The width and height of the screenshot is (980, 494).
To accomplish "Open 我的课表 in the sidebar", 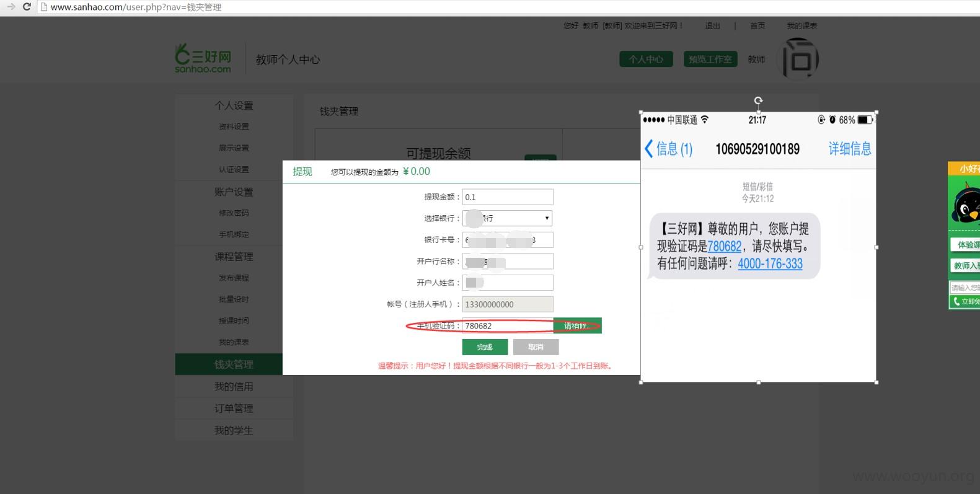I will [x=234, y=343].
